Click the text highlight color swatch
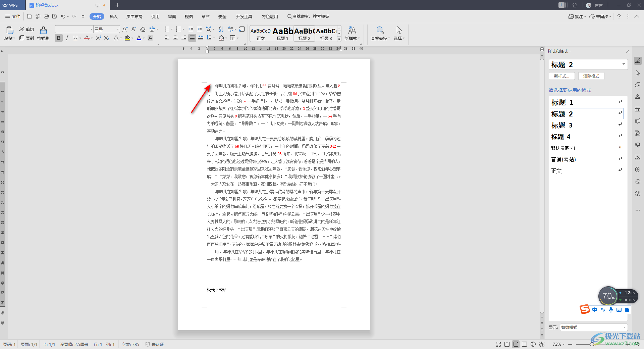This screenshot has width=644, height=349. coord(127,38)
